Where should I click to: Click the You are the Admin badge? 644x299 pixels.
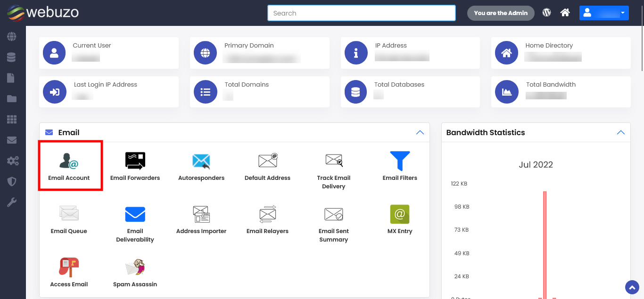[501, 13]
